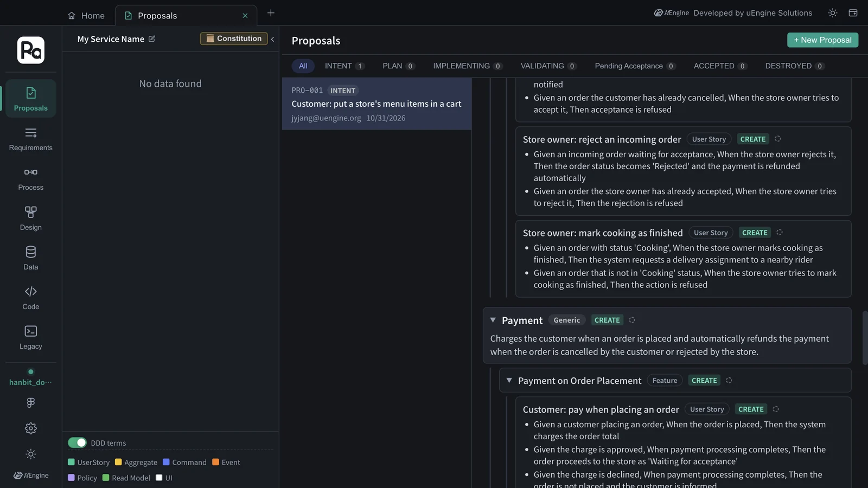
Task: Select the DESTROYED filter tab
Action: (x=795, y=66)
